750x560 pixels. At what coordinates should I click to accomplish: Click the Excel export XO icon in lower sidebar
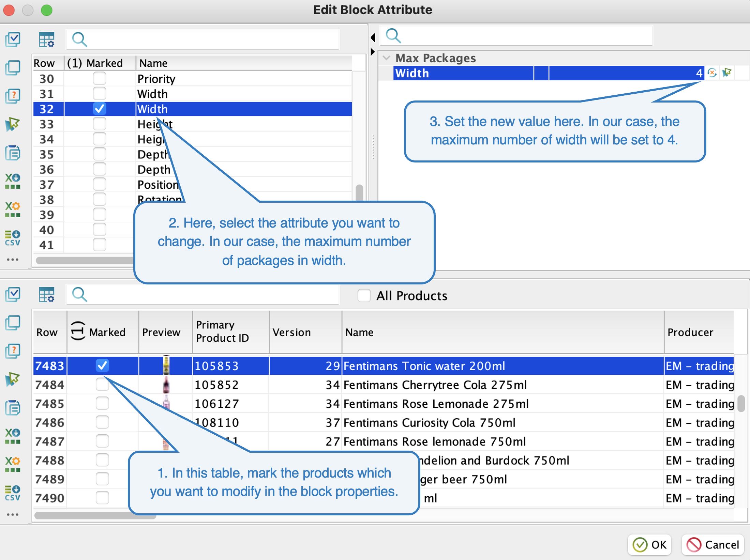click(x=13, y=436)
